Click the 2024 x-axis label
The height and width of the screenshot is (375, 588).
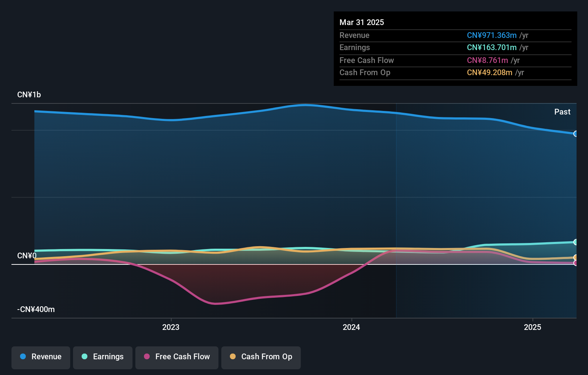pyautogui.click(x=351, y=327)
